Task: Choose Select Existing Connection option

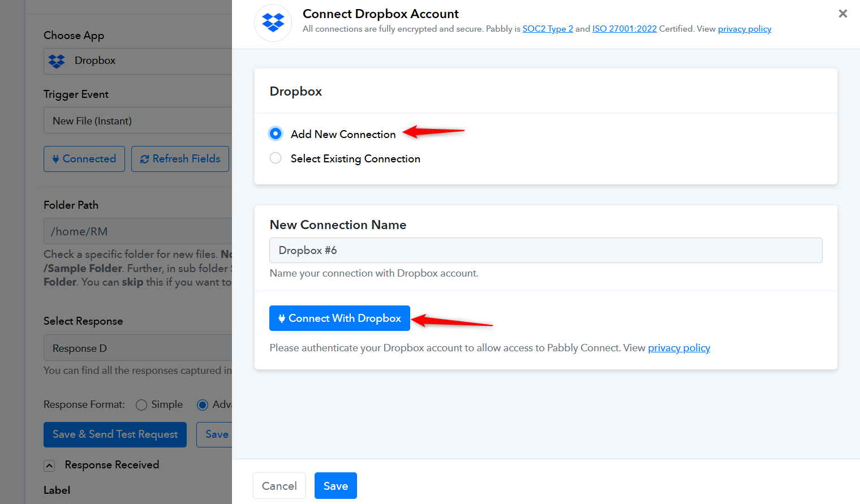Action: click(x=276, y=158)
